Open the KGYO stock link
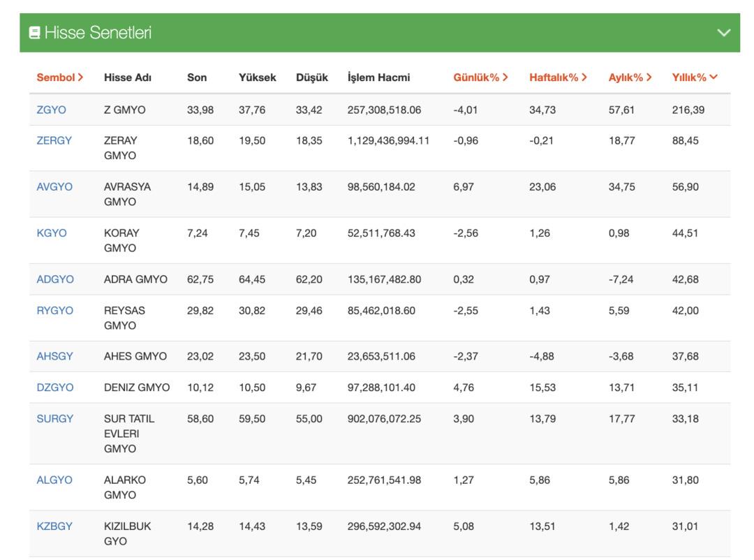Image resolution: width=754 pixels, height=560 pixels. tap(51, 233)
